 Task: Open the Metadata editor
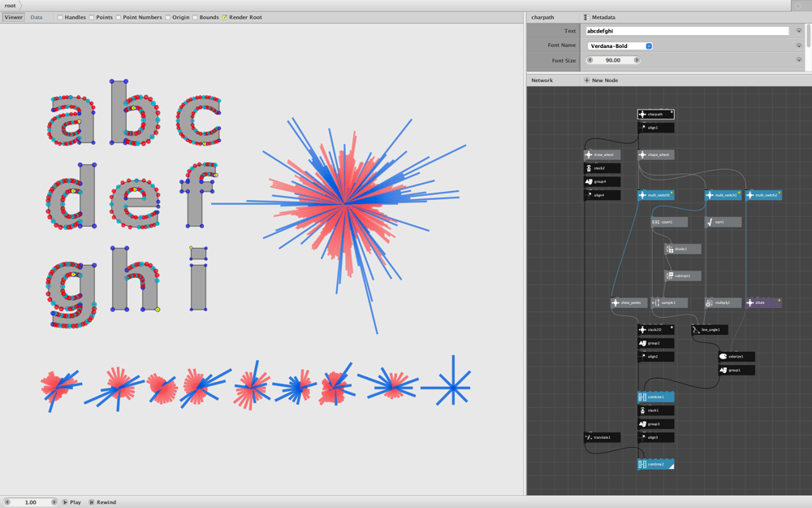tap(600, 18)
